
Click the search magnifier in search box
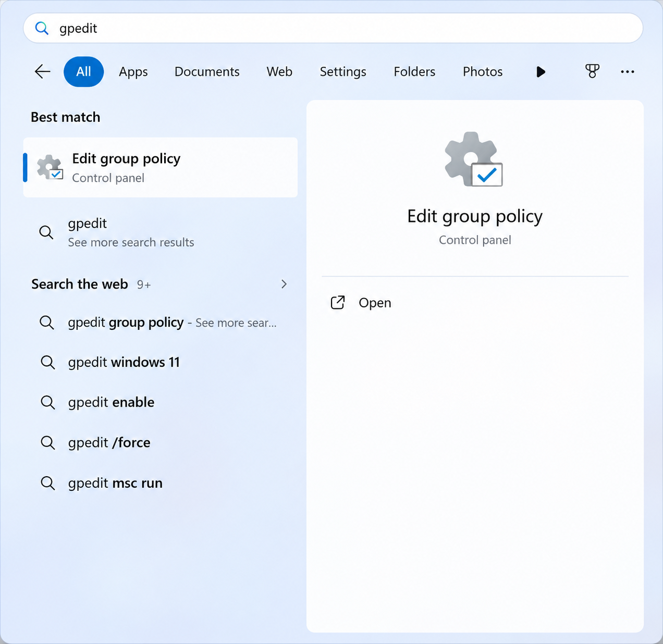pyautogui.click(x=42, y=28)
